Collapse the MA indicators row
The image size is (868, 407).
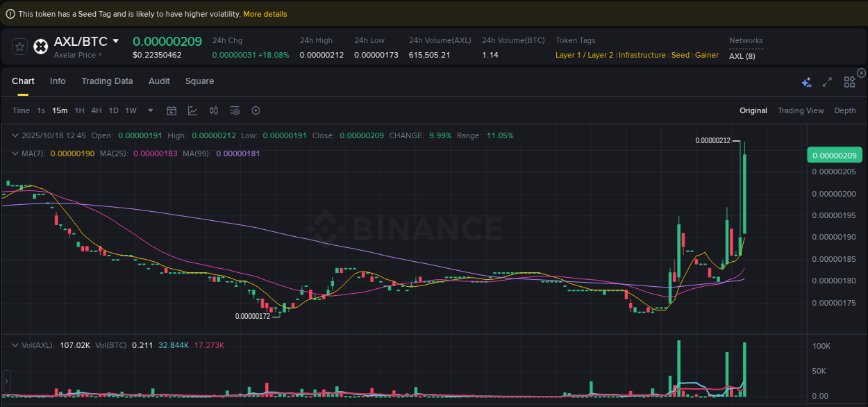tap(15, 153)
